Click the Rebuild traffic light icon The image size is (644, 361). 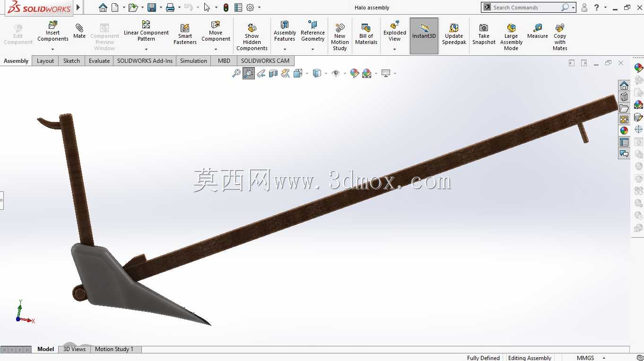pos(226,8)
